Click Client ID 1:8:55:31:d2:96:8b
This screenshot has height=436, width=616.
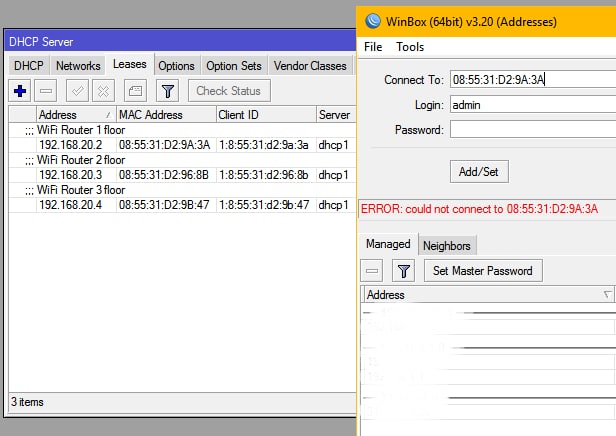pos(264,175)
